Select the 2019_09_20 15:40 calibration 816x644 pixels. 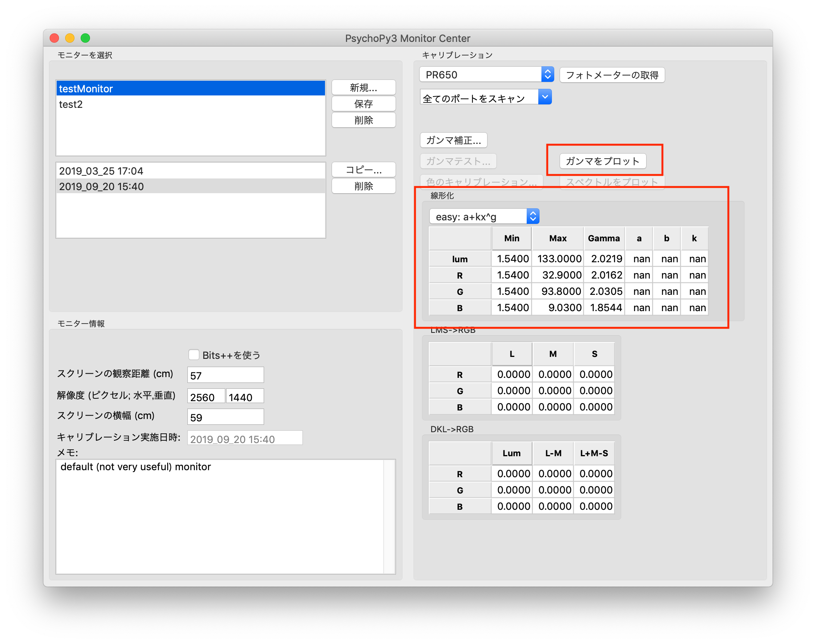[x=190, y=186]
